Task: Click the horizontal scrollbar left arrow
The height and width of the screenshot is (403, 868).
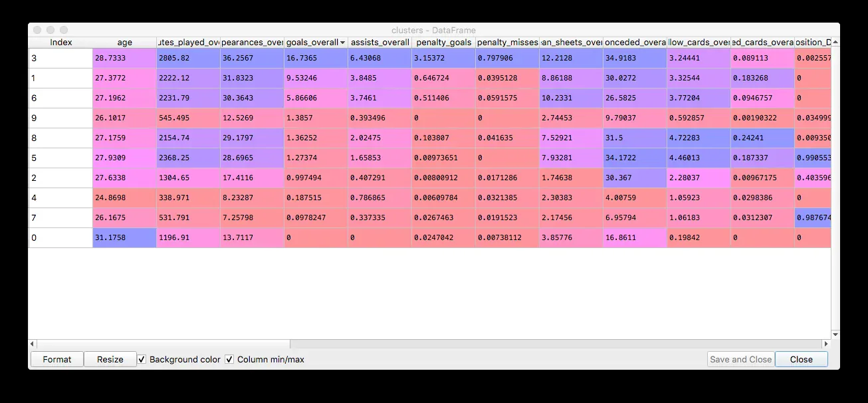Action: tap(32, 344)
